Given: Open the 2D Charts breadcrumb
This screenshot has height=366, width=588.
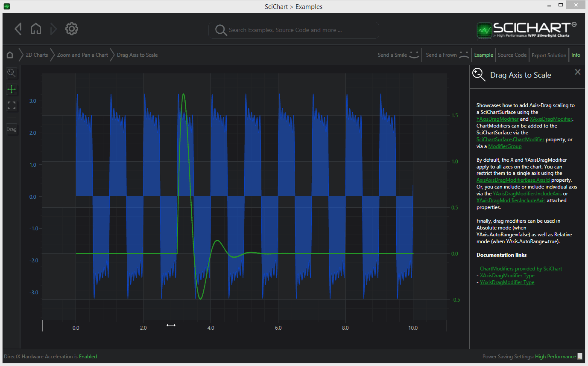Looking at the screenshot, I should coord(37,55).
